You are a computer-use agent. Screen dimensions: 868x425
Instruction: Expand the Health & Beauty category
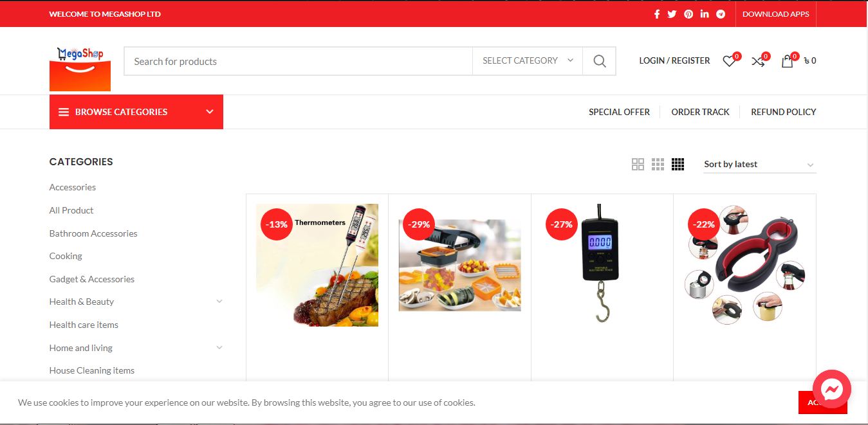(x=219, y=302)
